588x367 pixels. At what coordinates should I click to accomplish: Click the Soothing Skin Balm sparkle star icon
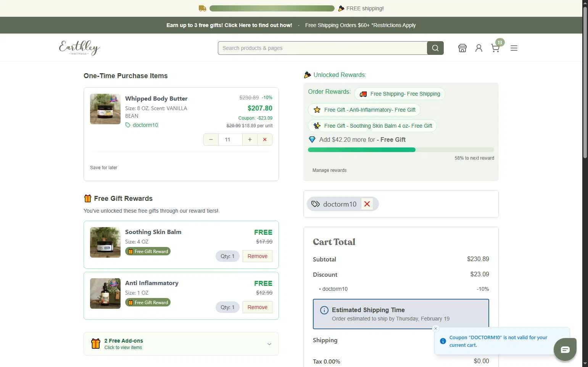317,126
